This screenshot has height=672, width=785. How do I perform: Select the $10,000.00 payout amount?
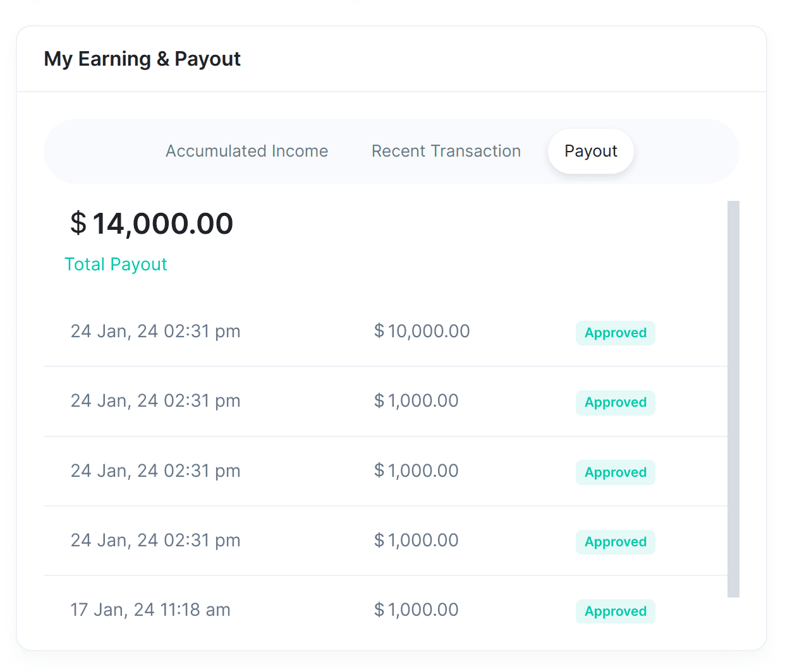pos(422,331)
